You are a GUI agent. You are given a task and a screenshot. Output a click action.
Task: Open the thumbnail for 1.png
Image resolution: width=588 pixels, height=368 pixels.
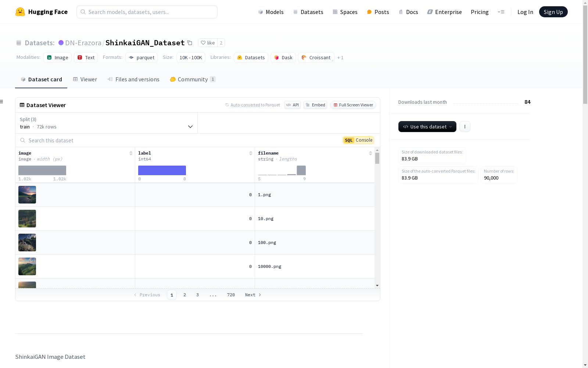coord(27,195)
